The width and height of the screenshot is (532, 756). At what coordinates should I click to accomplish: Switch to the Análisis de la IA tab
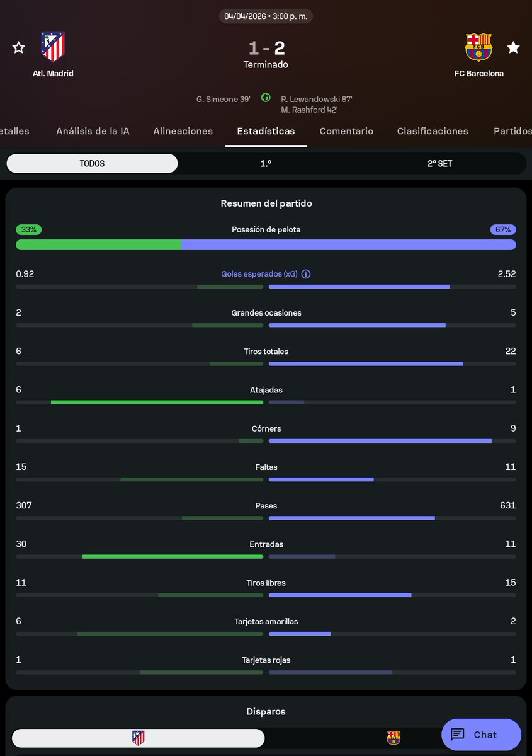point(93,131)
